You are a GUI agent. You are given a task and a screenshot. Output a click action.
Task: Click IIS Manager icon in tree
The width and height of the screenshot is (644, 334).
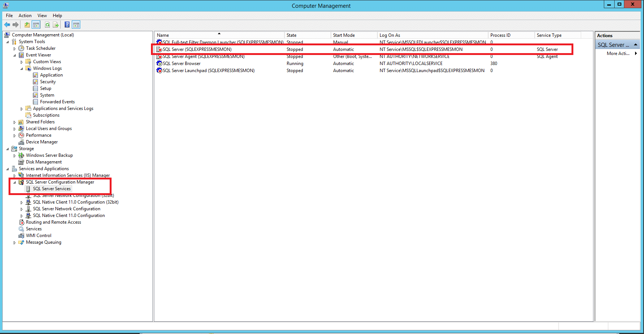click(x=22, y=175)
